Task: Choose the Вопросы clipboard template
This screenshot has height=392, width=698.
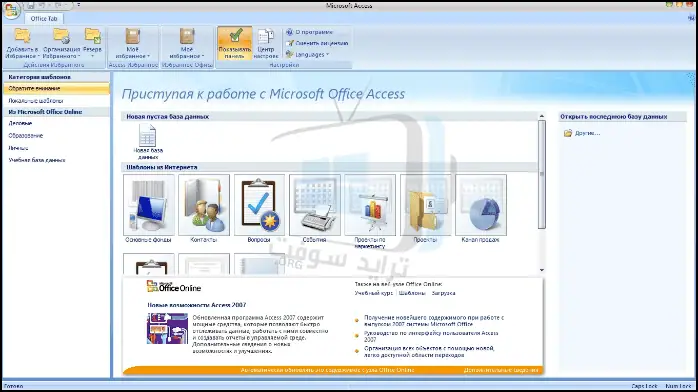Action: (x=259, y=205)
